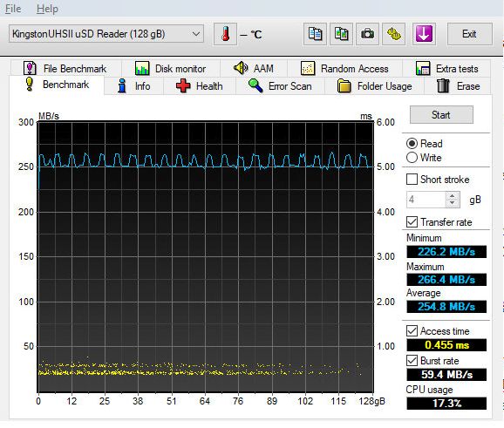Open the Help menu
Screen dimensions: 504x428
[x=47, y=9]
